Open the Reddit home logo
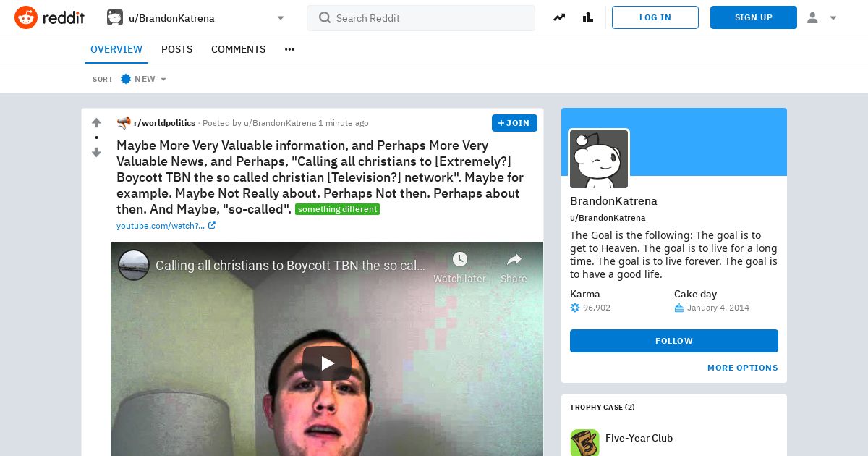The width and height of the screenshot is (868, 456). [x=49, y=17]
